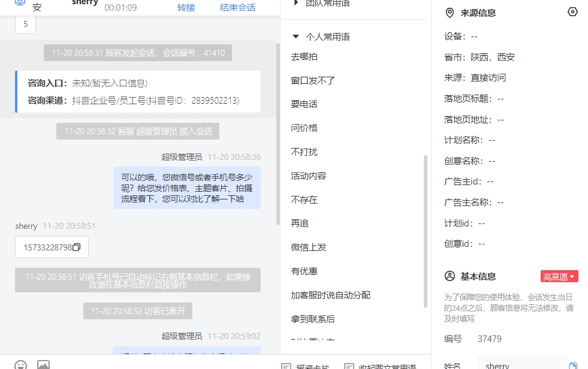Open the emoji picker in the chat toolbar
588x369 pixels.
click(x=20, y=365)
